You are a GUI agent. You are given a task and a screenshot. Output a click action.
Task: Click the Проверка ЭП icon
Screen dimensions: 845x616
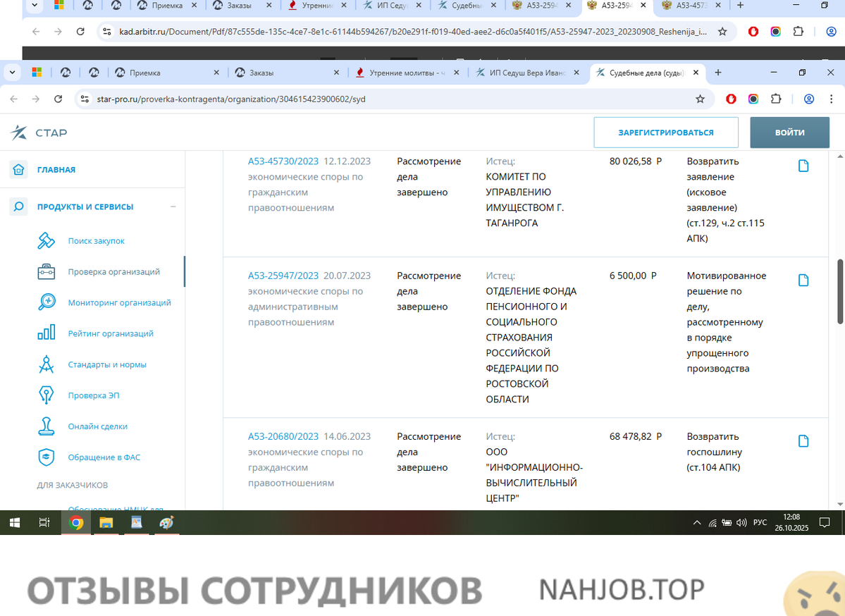click(46, 395)
